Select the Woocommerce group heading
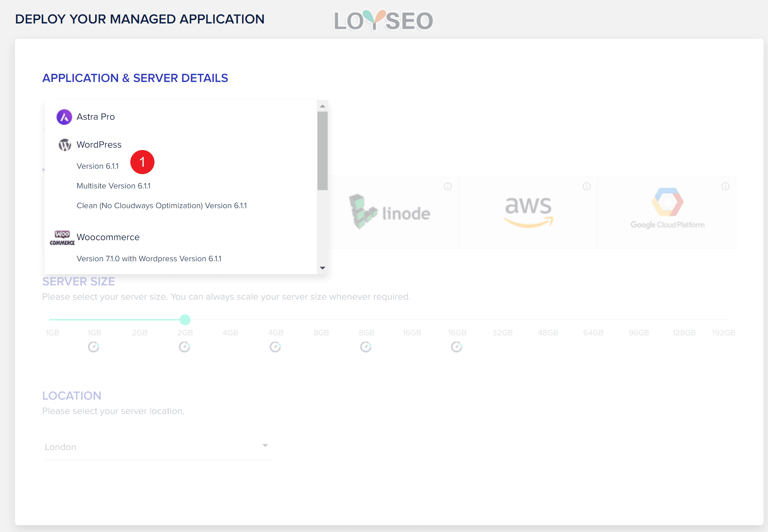The height and width of the screenshot is (532, 768). [108, 237]
